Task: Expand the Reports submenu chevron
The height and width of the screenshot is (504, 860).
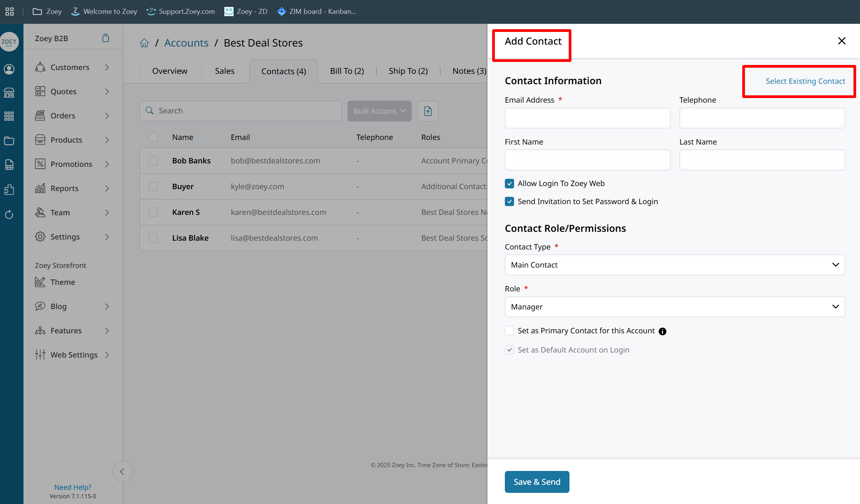Action: pos(107,188)
